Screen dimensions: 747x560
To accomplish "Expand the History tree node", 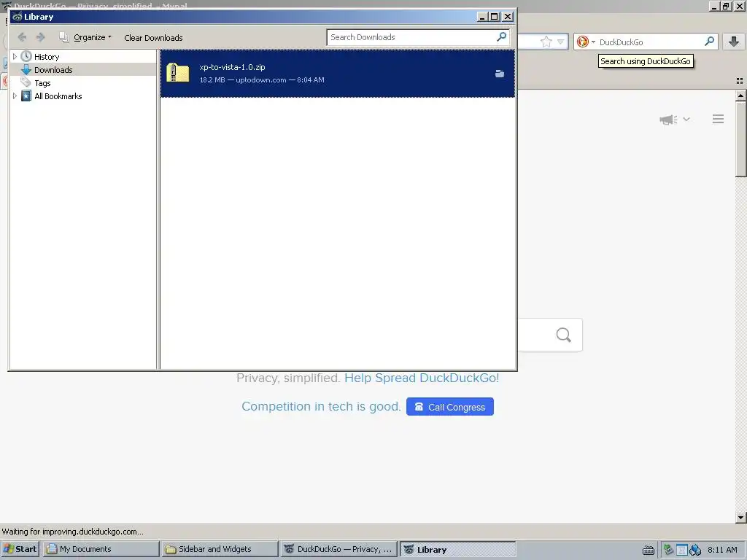I will click(15, 57).
